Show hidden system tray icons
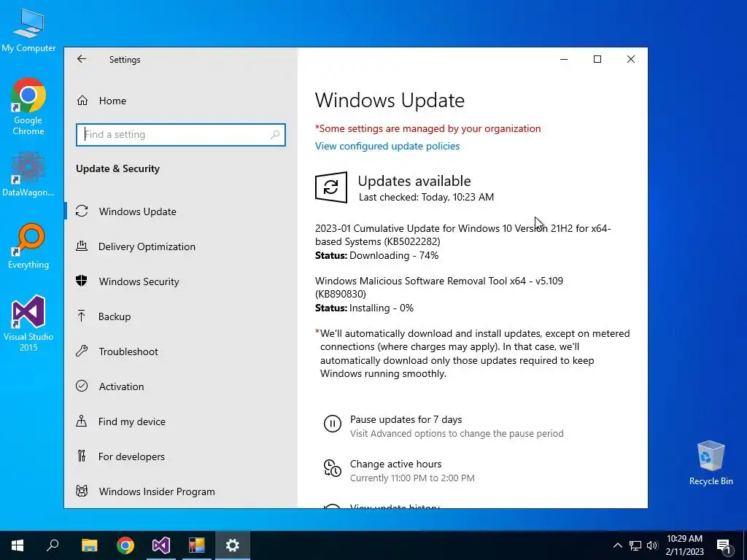This screenshot has width=747, height=560. 617,545
